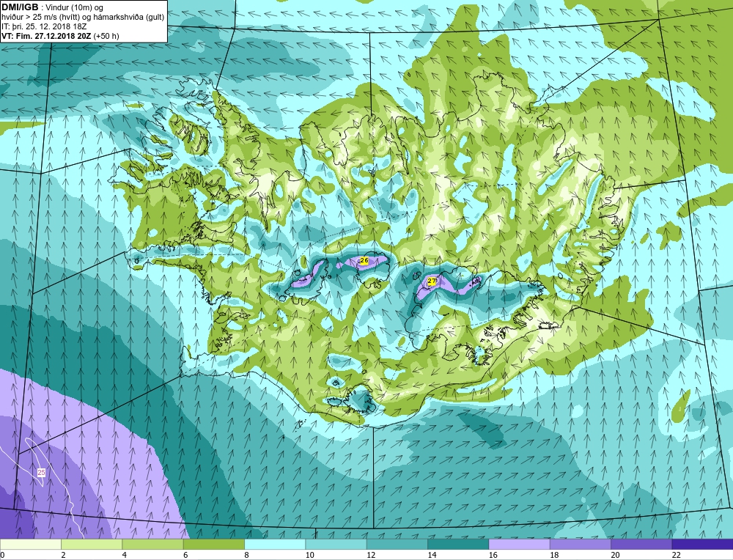The width and height of the screenshot is (733, 560).
Task: Click the pale yellow 0–2 legend swatch
Action: [x=31, y=545]
